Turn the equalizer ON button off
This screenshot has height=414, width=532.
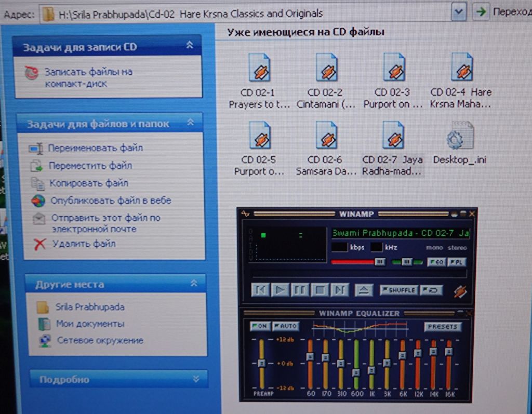[260, 326]
